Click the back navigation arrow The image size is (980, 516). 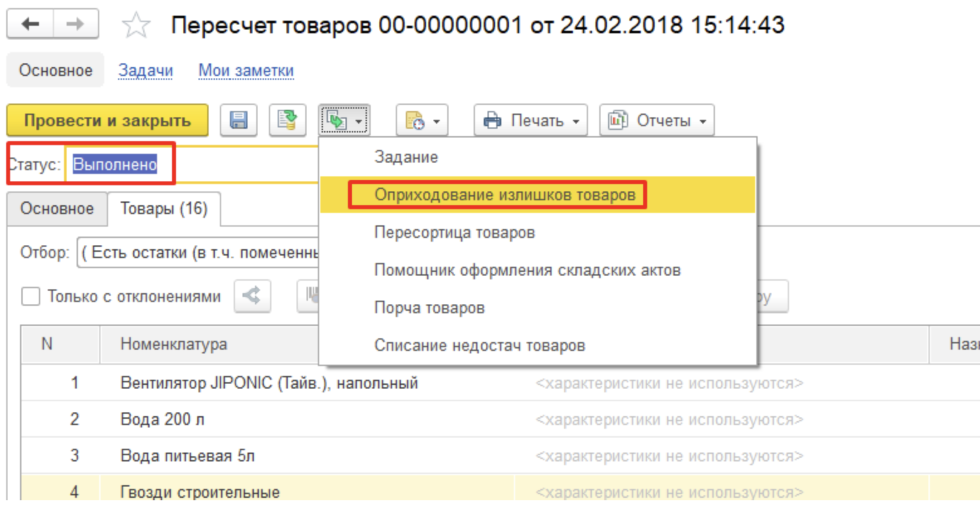click(x=30, y=24)
